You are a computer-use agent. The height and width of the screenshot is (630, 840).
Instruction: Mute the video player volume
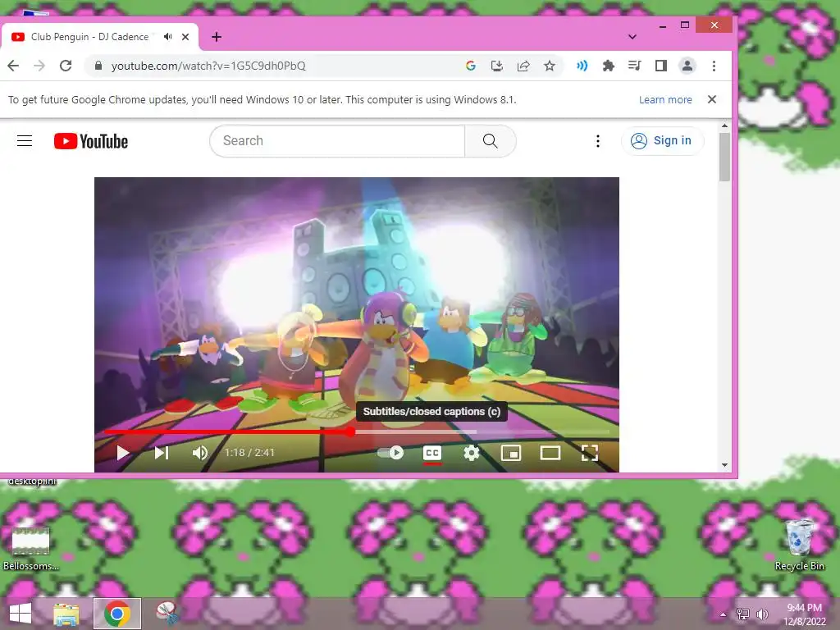point(200,453)
